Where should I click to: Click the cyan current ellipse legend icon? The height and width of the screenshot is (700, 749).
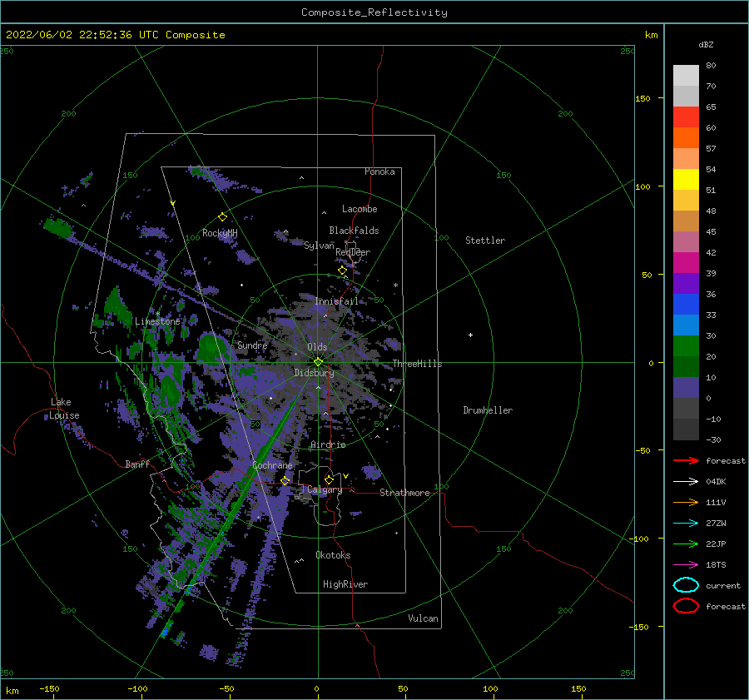click(686, 585)
